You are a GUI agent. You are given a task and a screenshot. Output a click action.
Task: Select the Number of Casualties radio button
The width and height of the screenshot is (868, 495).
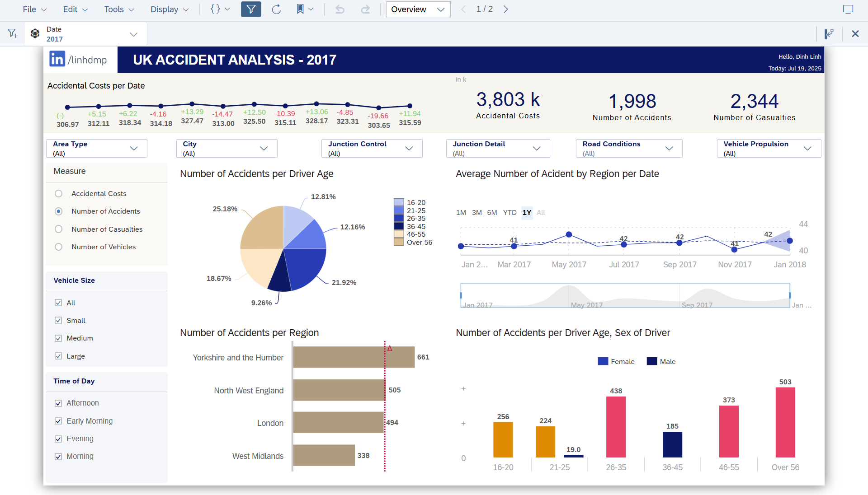click(x=58, y=229)
